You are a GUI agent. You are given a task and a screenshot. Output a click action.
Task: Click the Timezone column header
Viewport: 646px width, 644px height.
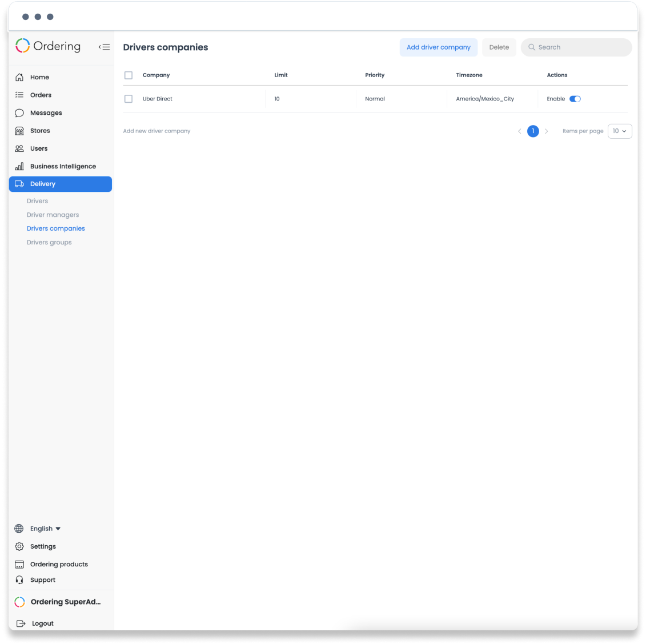[x=470, y=75]
